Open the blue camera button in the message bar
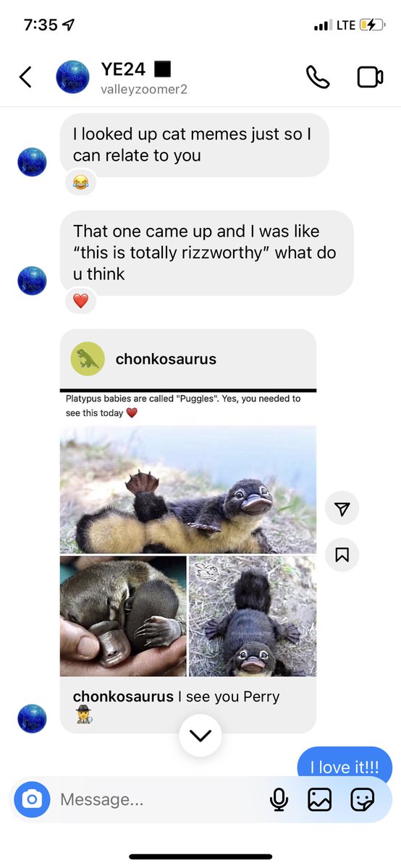This screenshot has height=868, width=401. pyautogui.click(x=33, y=799)
